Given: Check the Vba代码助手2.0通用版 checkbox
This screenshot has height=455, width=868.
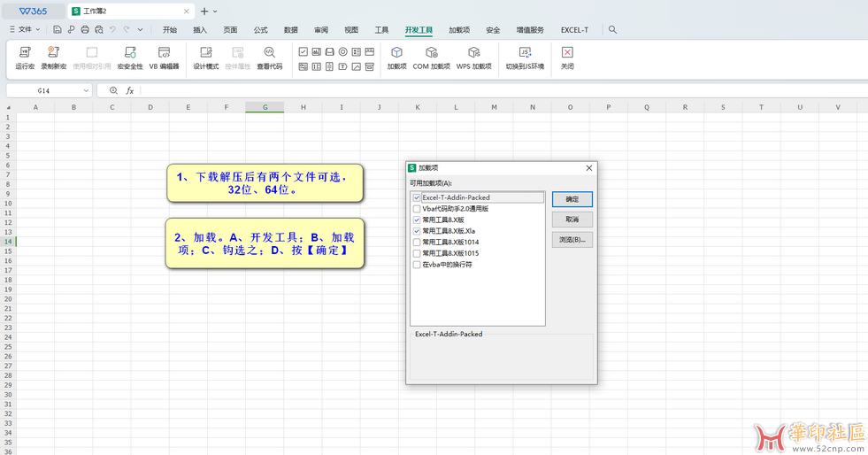Looking at the screenshot, I should [x=417, y=209].
